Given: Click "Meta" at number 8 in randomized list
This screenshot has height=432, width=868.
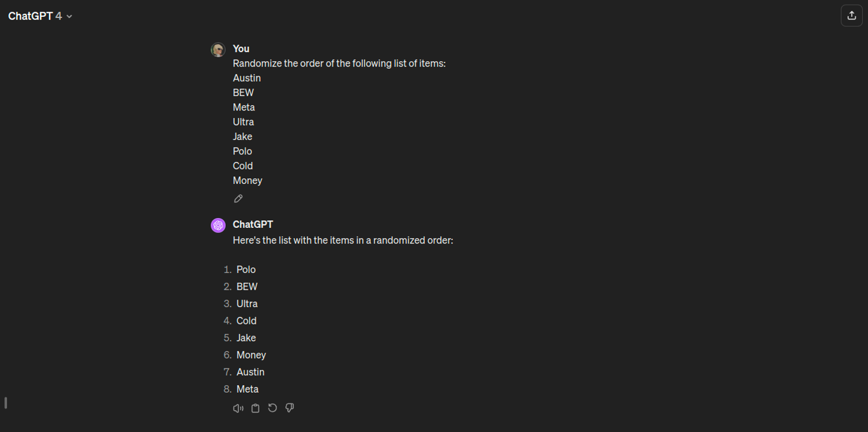Looking at the screenshot, I should pos(247,389).
